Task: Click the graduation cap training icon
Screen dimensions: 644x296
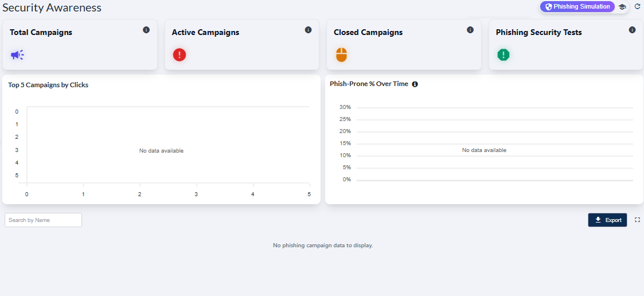Action: (622, 7)
